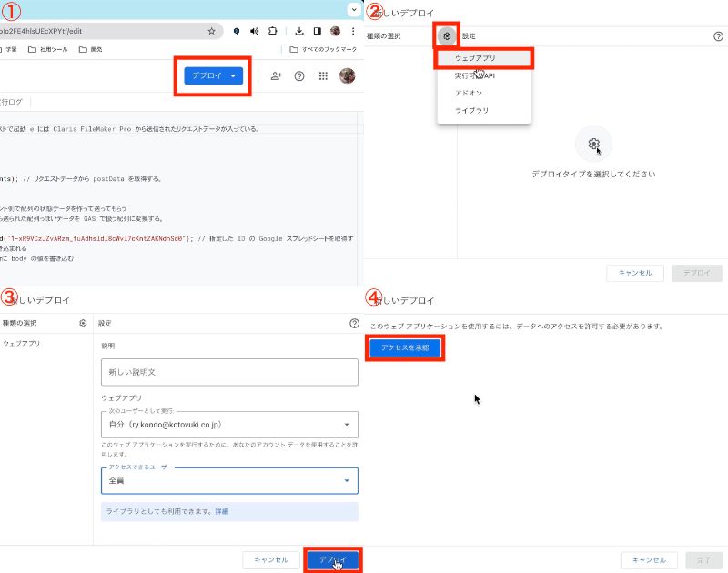
Task: Open the Google apps grid launcher
Action: pyautogui.click(x=323, y=77)
